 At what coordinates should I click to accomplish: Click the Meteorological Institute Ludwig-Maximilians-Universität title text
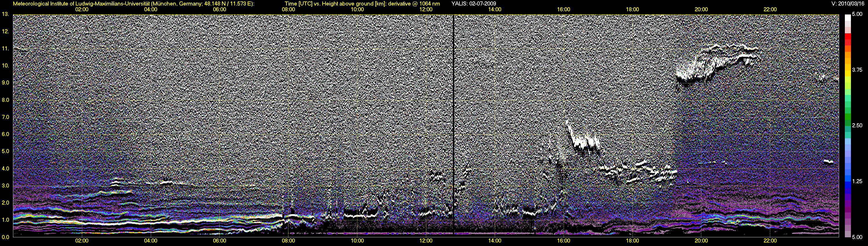pyautogui.click(x=134, y=4)
